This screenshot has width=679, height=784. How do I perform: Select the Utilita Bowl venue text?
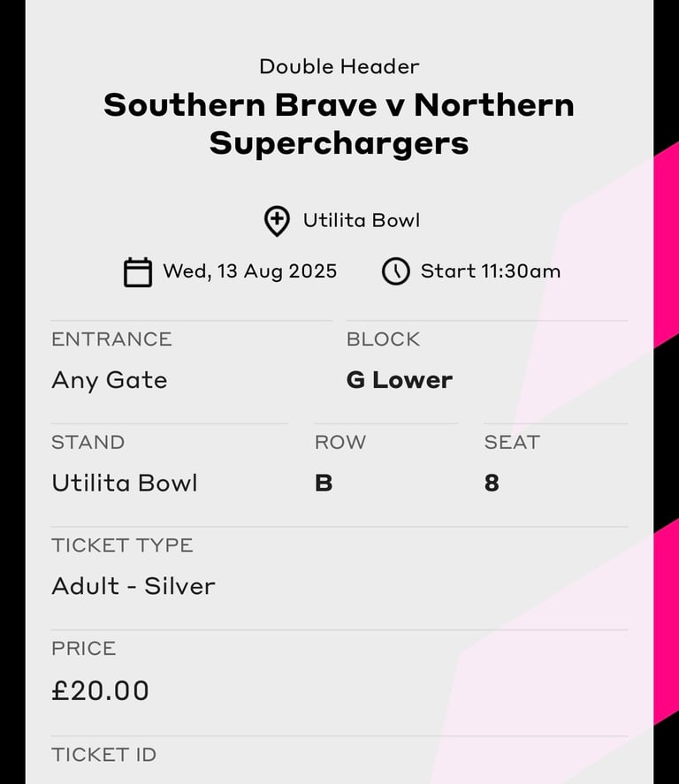(362, 220)
